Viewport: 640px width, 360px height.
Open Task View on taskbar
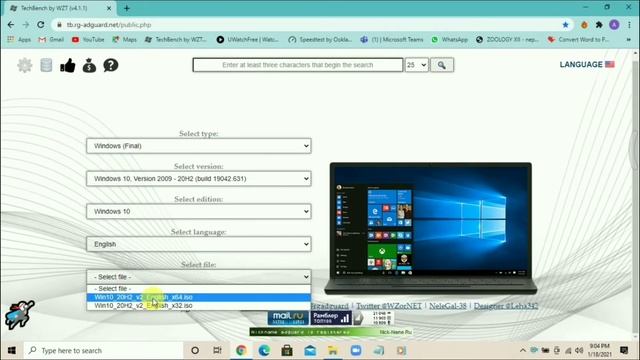tap(218, 350)
